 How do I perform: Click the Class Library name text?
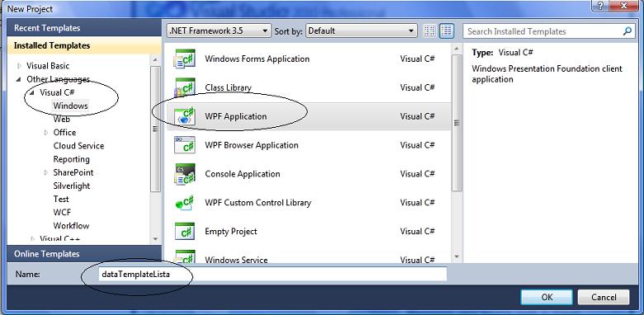click(x=228, y=87)
